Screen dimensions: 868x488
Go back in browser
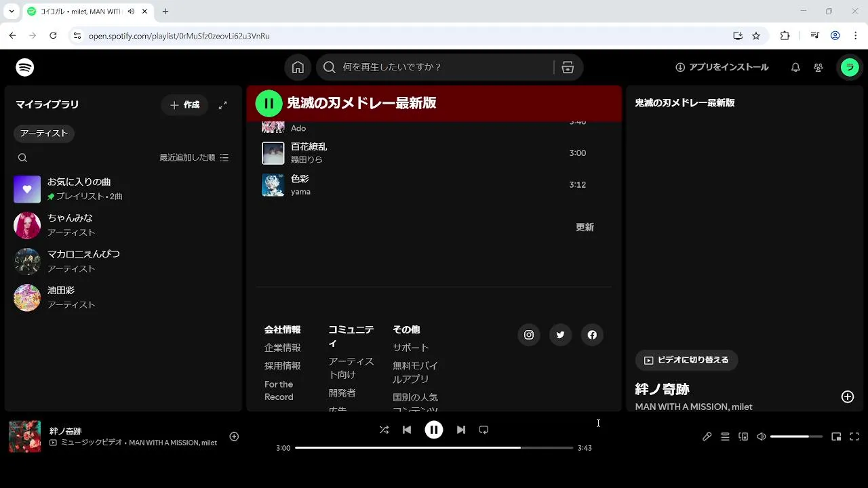point(12,35)
